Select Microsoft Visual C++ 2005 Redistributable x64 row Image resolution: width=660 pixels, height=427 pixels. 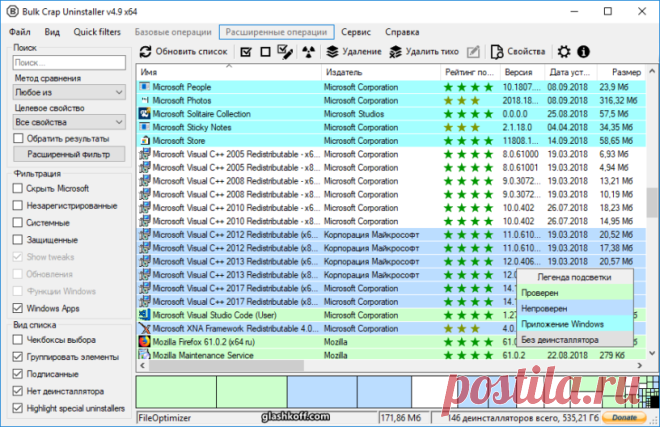coord(391,154)
